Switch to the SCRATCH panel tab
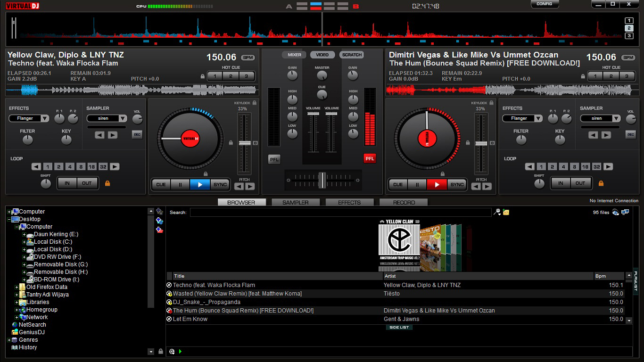The image size is (644, 362). [x=352, y=55]
